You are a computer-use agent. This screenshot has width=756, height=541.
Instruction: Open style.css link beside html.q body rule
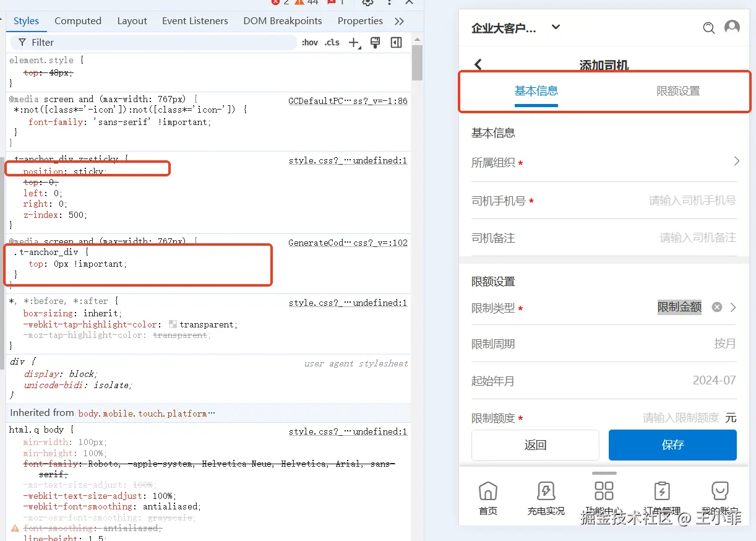[x=348, y=431]
